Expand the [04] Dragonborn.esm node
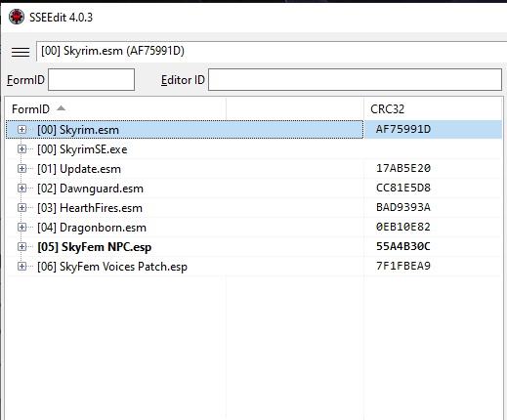This screenshot has height=420, width=507. click(x=21, y=228)
